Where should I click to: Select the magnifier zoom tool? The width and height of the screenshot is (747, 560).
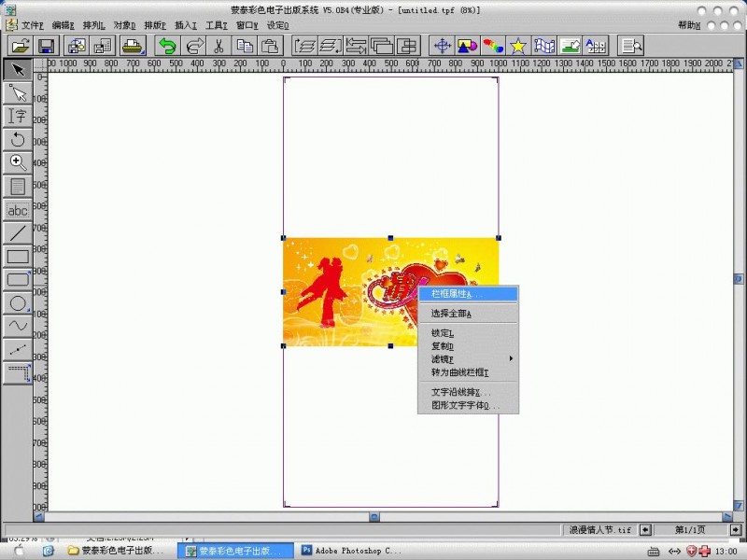point(18,162)
